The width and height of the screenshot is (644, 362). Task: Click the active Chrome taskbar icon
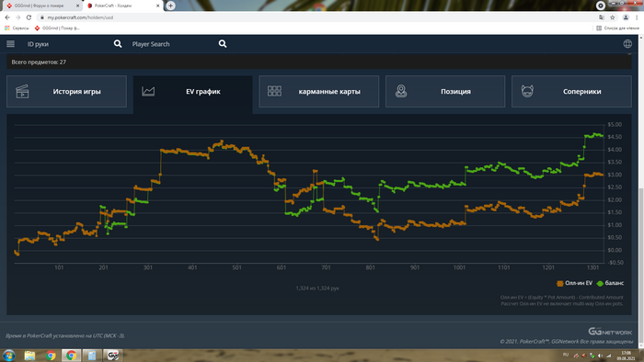click(x=71, y=355)
